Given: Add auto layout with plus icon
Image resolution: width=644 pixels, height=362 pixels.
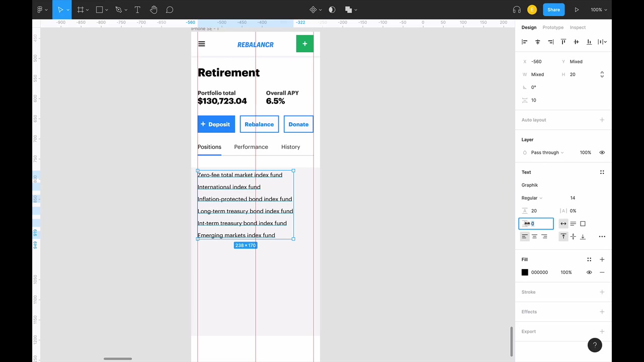Looking at the screenshot, I should pyautogui.click(x=602, y=120).
